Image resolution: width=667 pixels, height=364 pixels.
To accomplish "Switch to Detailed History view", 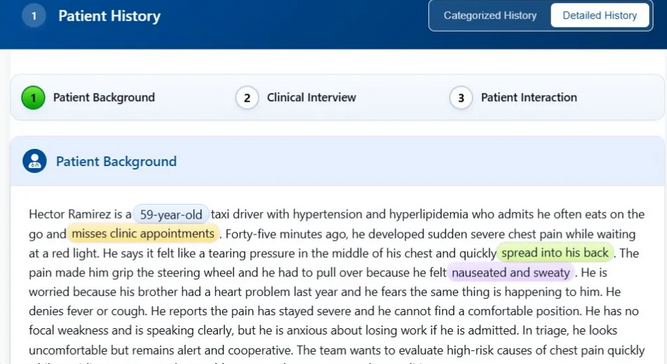I will 600,16.
